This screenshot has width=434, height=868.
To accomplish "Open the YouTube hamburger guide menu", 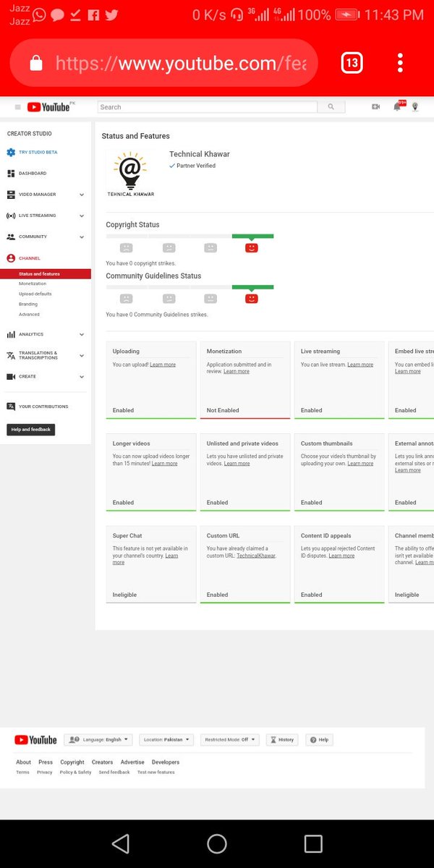I will point(18,107).
